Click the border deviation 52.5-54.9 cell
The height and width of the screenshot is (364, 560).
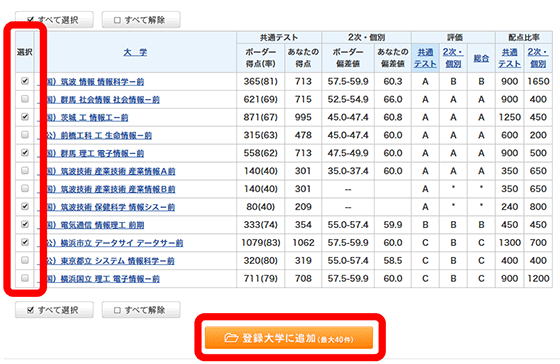coord(348,99)
